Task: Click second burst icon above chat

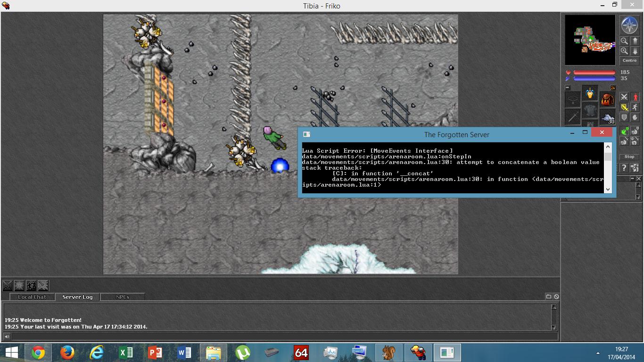Action: [19, 286]
